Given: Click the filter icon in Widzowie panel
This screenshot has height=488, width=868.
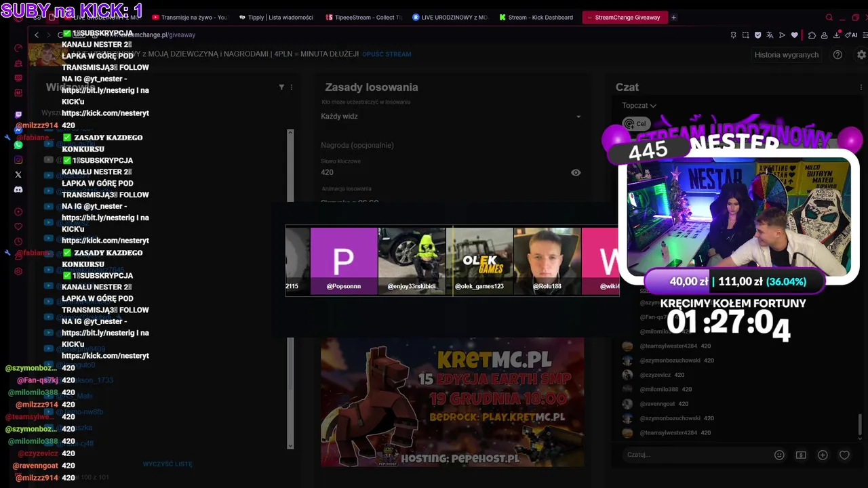Looking at the screenshot, I should coord(281,87).
